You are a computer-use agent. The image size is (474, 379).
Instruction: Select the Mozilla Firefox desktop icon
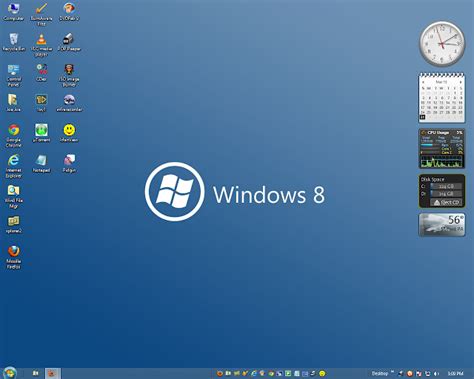point(13,257)
